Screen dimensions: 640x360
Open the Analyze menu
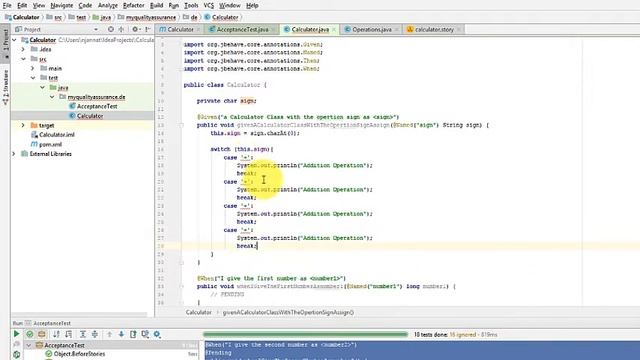tap(108, 5)
